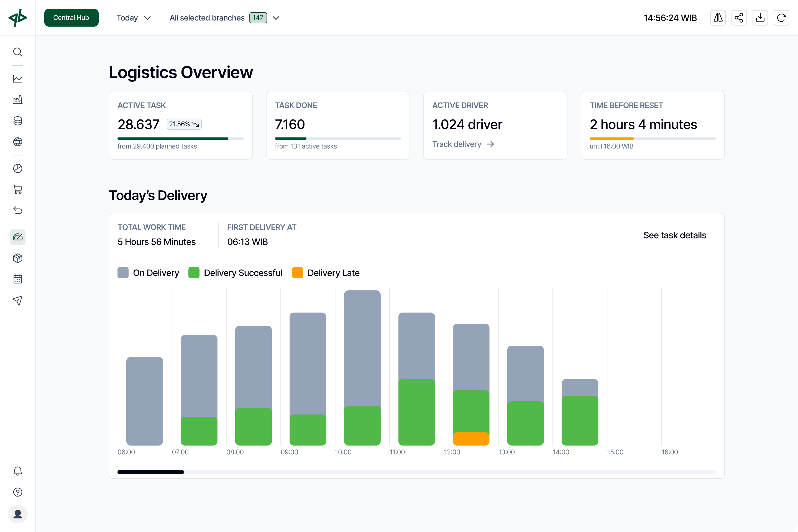Screen dimensions: 798x532
Task: Open the shopping cart icon
Action: pyautogui.click(x=18, y=189)
